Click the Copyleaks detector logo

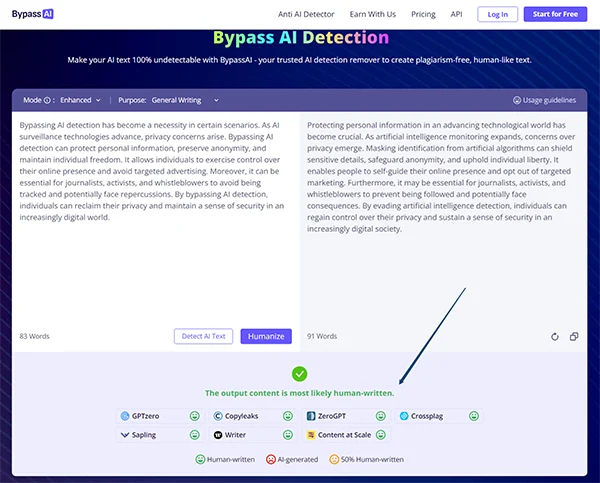(218, 416)
